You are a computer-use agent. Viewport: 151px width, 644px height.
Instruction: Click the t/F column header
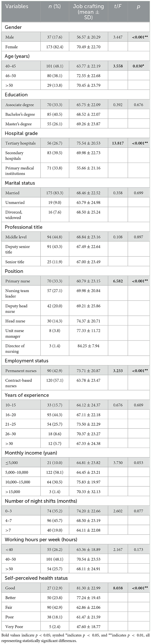[117, 7]
